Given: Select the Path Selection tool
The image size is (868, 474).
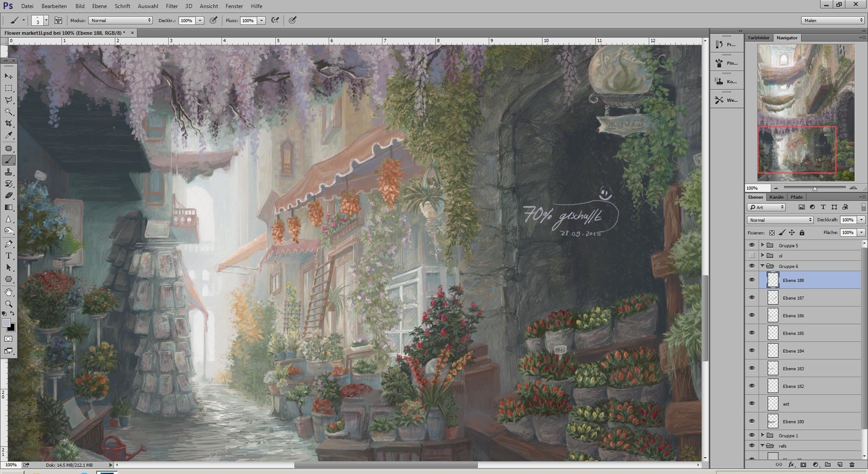Looking at the screenshot, I should click(x=9, y=268).
